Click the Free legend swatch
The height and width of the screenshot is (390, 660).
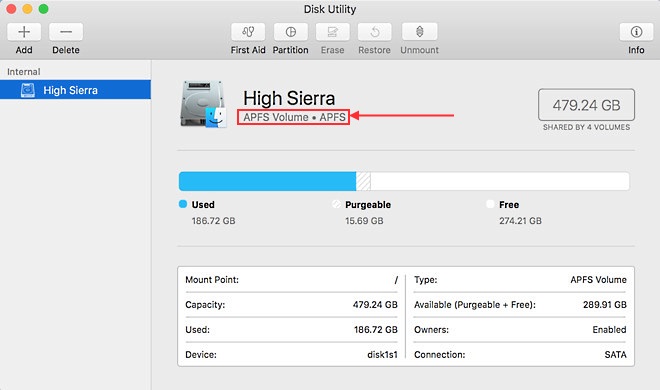490,204
